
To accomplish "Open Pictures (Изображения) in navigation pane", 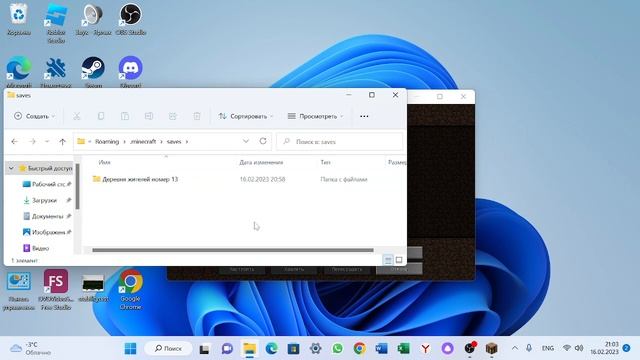I will pos(47,232).
